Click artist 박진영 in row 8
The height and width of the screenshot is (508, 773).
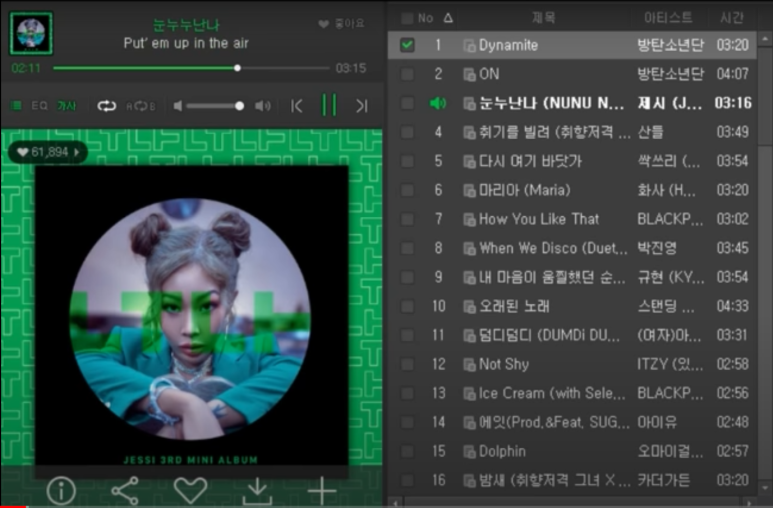point(657,248)
